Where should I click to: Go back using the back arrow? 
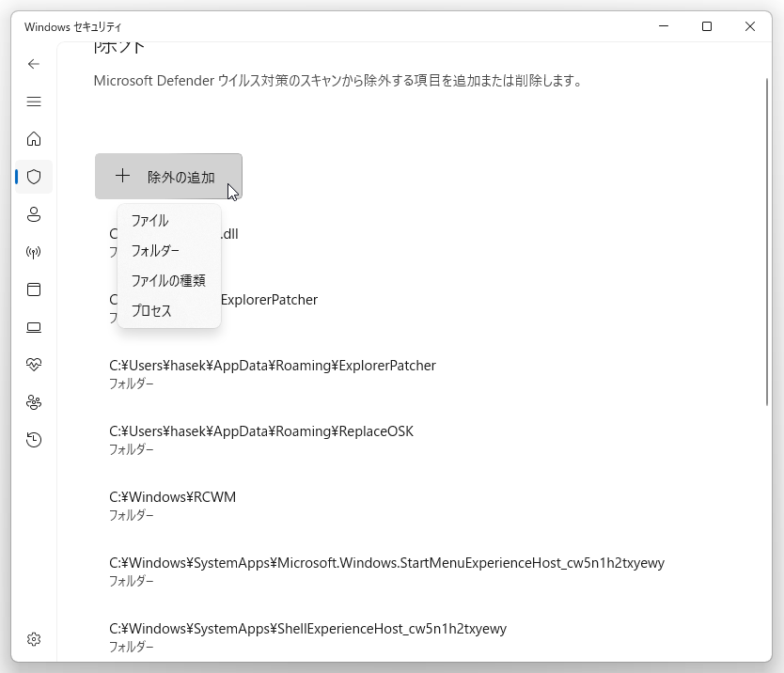34,64
